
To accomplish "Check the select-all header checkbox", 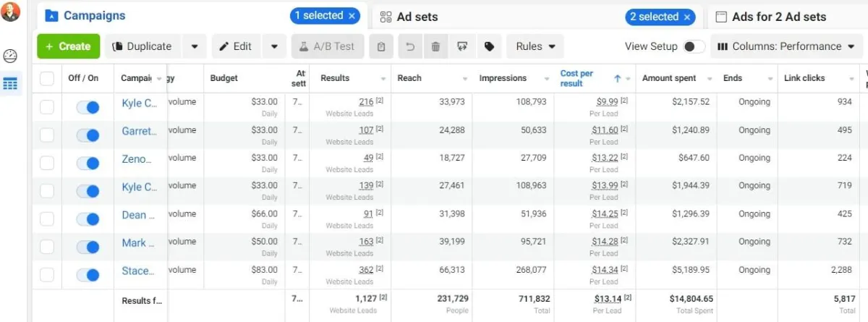I will point(47,79).
